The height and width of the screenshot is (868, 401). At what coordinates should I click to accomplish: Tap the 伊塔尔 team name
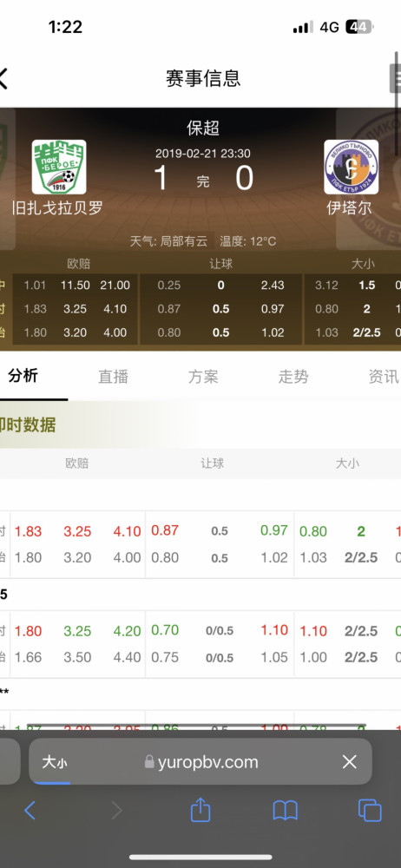pos(349,208)
